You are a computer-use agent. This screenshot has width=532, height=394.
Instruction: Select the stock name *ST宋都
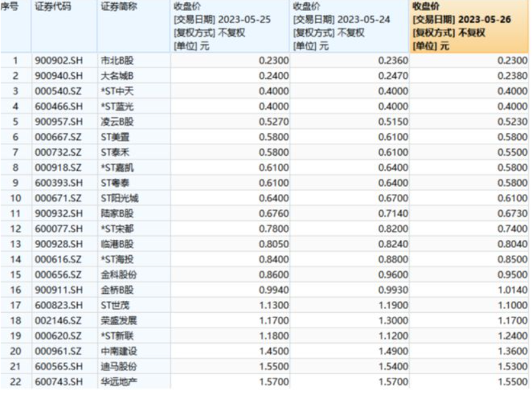pos(117,229)
